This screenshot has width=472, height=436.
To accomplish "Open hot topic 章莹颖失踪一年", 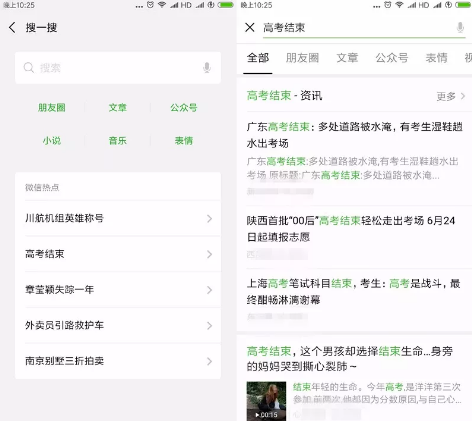I will (x=118, y=290).
